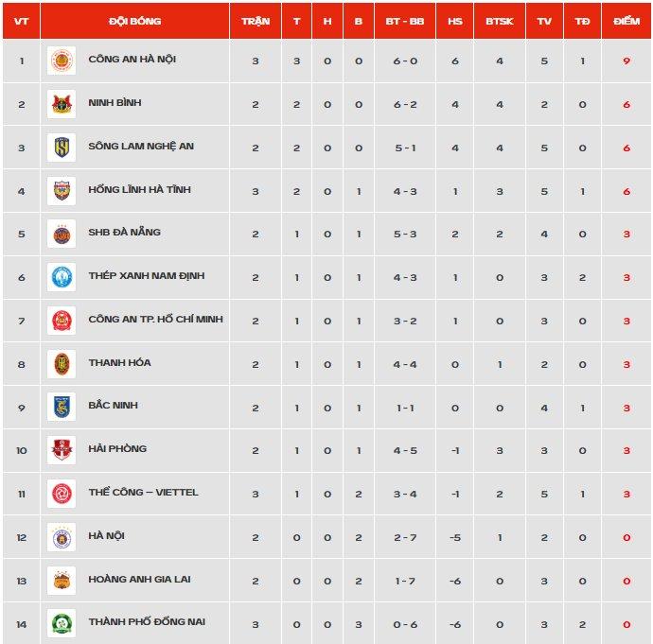Click the Công An Hà Nội team logo
653x644 pixels.
(62, 61)
